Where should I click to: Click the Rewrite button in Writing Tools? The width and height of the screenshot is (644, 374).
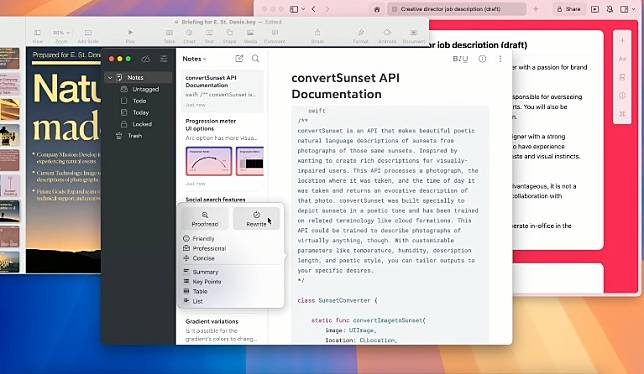(256, 219)
